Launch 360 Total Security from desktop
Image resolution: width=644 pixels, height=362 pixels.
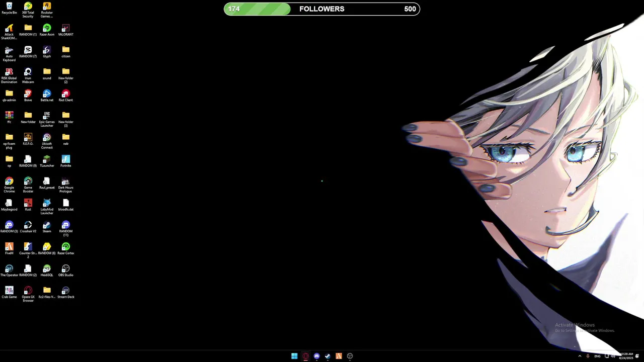(x=28, y=10)
